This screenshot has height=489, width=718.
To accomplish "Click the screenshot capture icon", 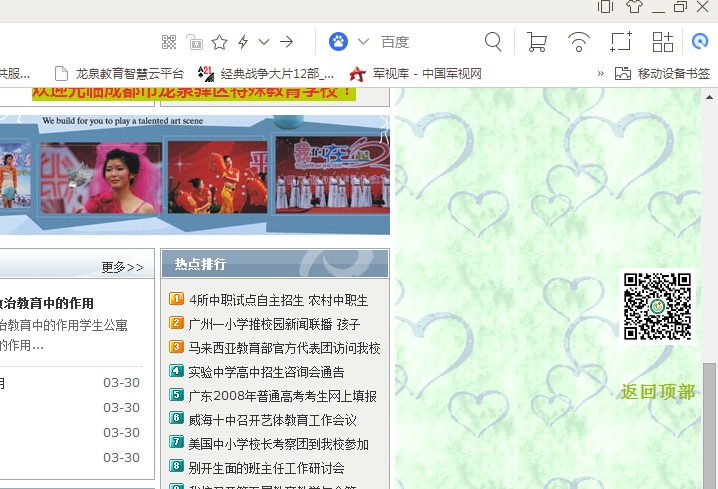I will click(621, 42).
